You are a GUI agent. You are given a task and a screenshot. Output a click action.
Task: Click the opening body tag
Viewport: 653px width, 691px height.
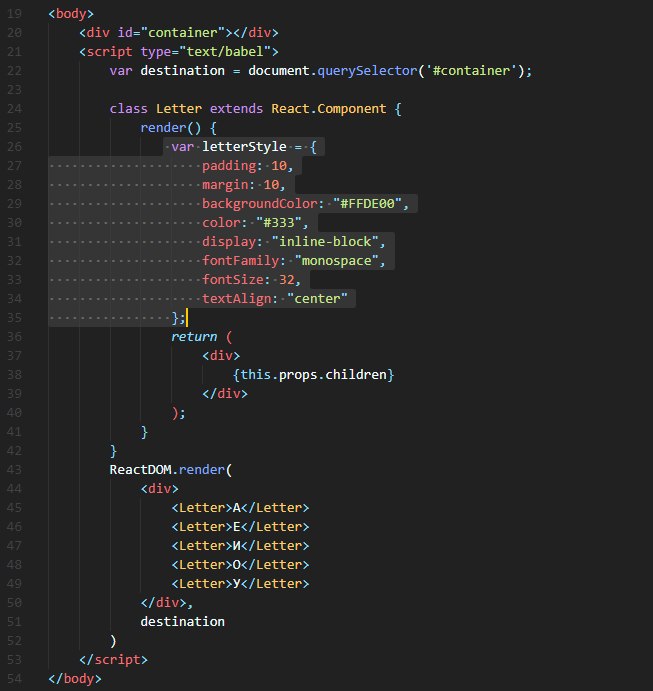tap(71, 14)
